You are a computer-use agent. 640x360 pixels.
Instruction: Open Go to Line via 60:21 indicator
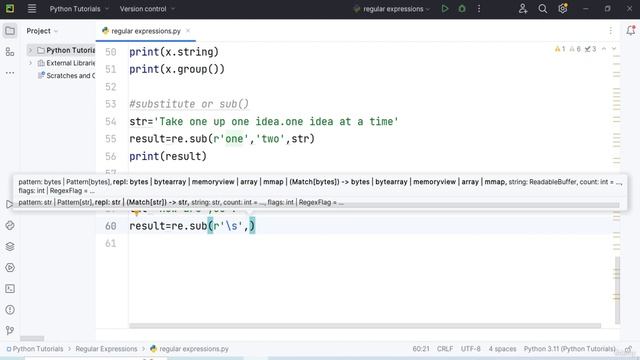coord(421,349)
